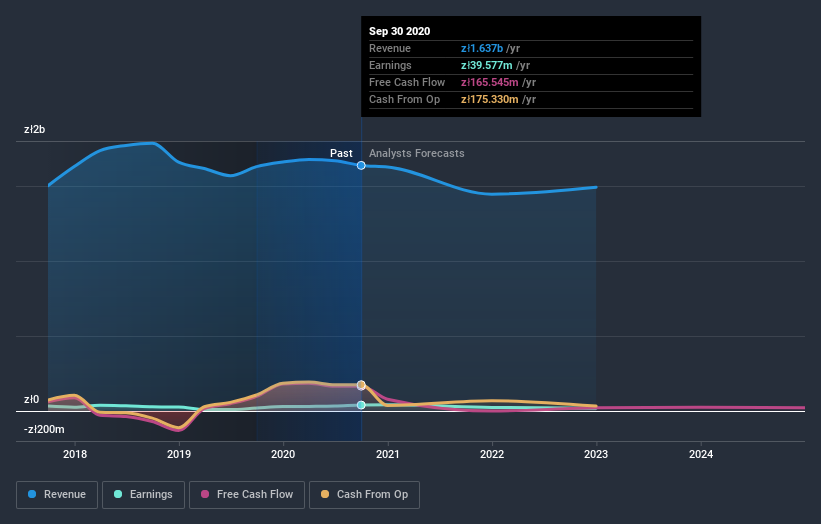Click the Revenue row label in tooltip

point(390,48)
